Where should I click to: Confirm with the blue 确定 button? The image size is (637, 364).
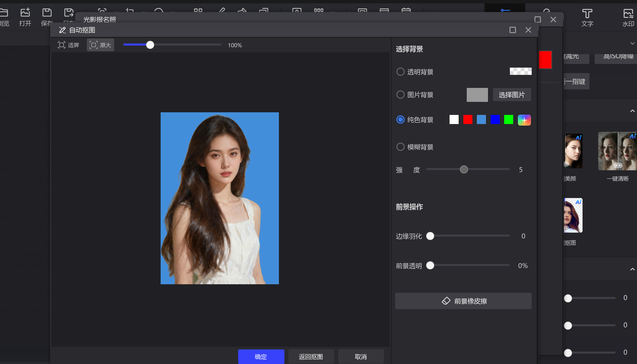coord(261,356)
